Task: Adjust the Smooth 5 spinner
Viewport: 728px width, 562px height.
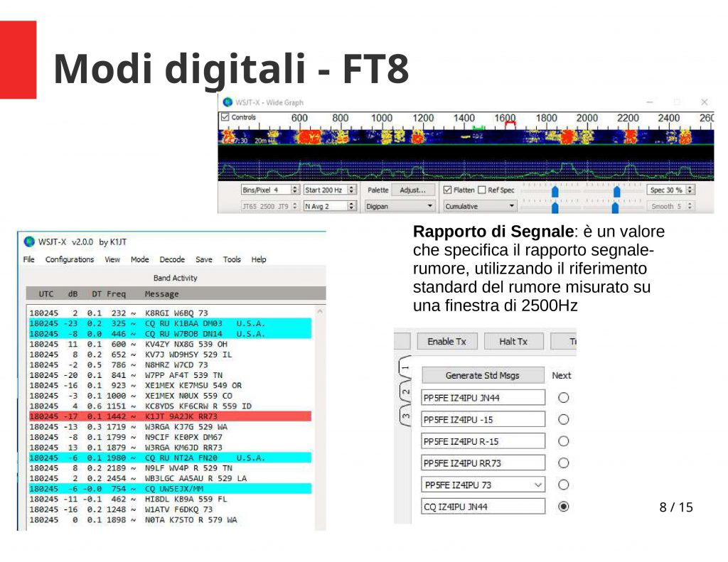Action: tap(690, 206)
